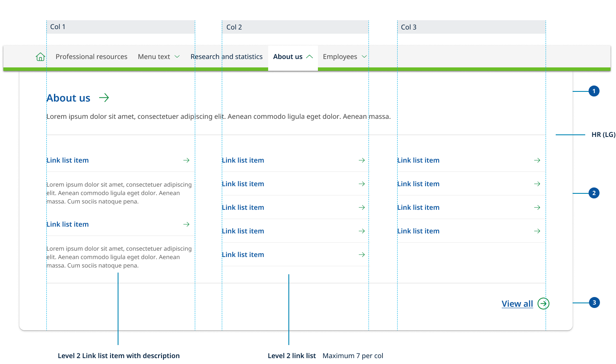This screenshot has height=364, width=616.
Task: Click arrow of third column 2 link item
Action: tap(362, 208)
